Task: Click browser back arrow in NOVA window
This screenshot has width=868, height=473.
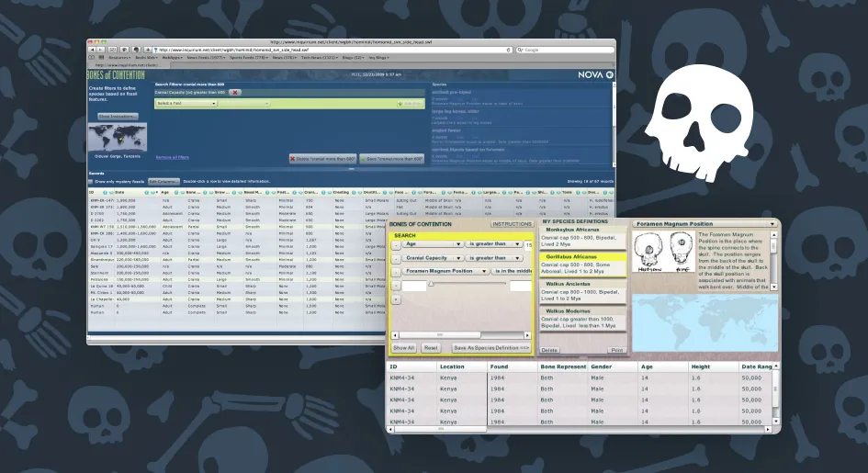Action: tap(92, 50)
